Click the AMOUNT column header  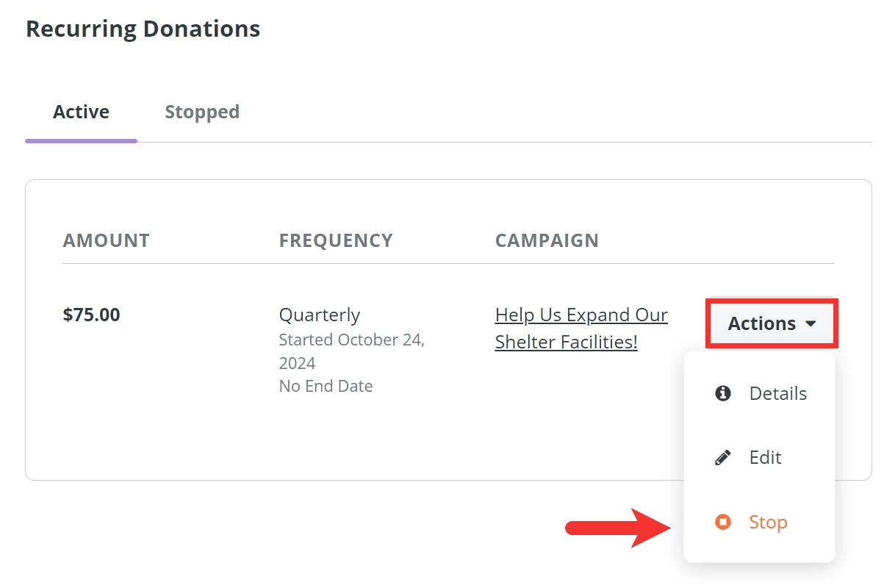tap(106, 240)
